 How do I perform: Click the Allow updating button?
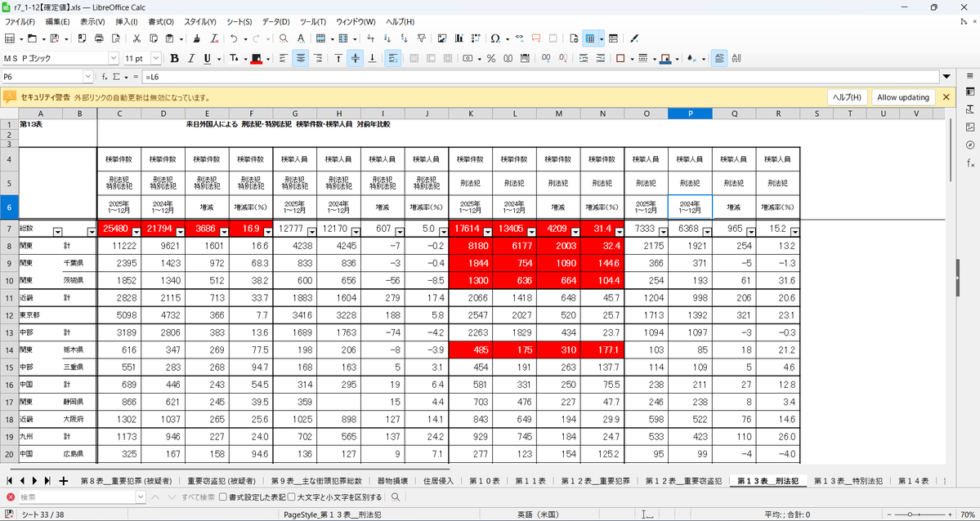pyautogui.click(x=902, y=97)
